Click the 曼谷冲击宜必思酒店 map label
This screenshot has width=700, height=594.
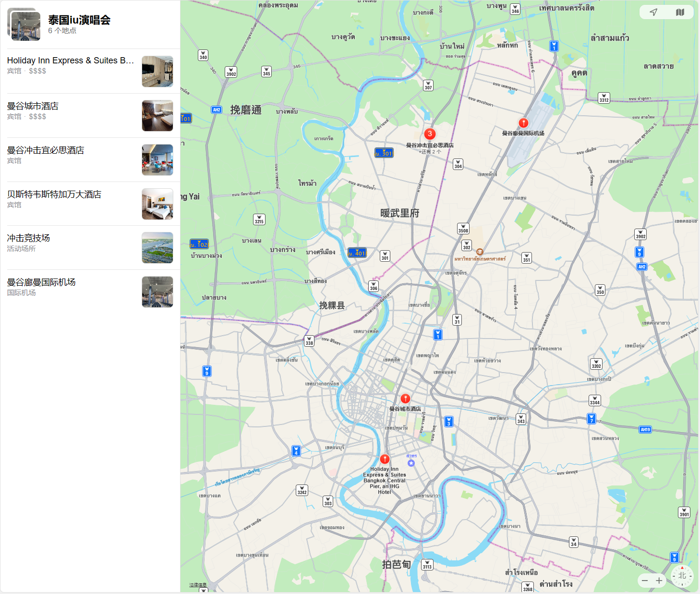(x=430, y=145)
